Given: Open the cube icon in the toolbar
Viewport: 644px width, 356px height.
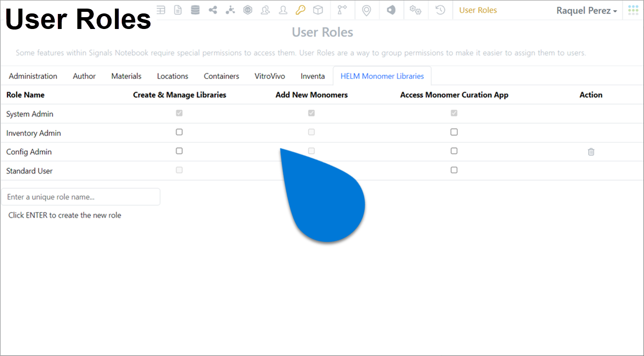Looking at the screenshot, I should [x=318, y=10].
